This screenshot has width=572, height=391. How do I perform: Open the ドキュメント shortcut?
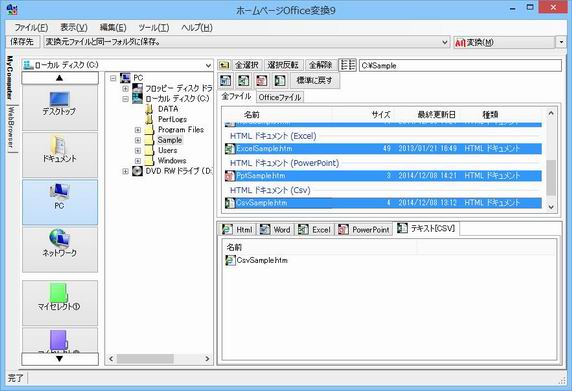tap(60, 155)
